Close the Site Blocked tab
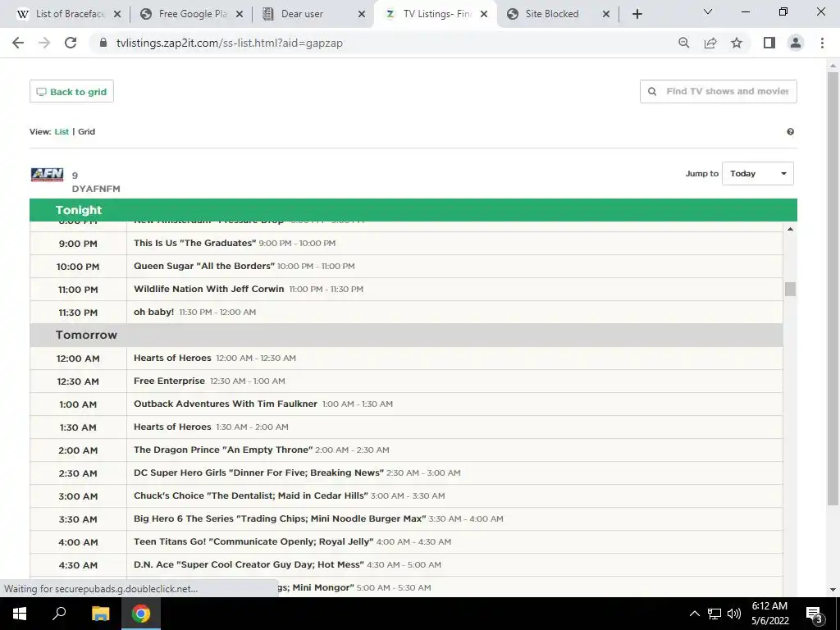Image resolution: width=840 pixels, height=630 pixels. (606, 14)
